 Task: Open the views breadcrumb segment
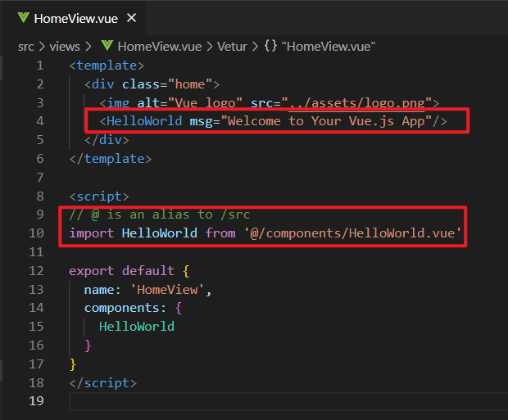(x=65, y=47)
